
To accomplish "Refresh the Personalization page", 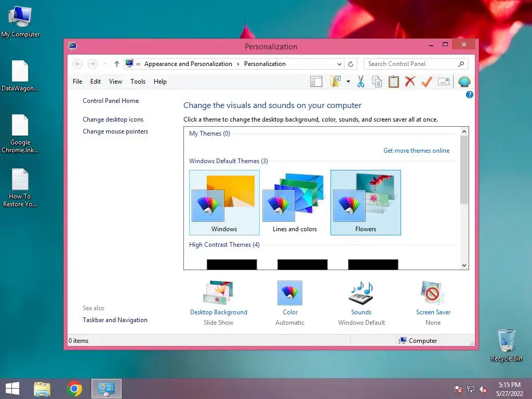I will [351, 64].
